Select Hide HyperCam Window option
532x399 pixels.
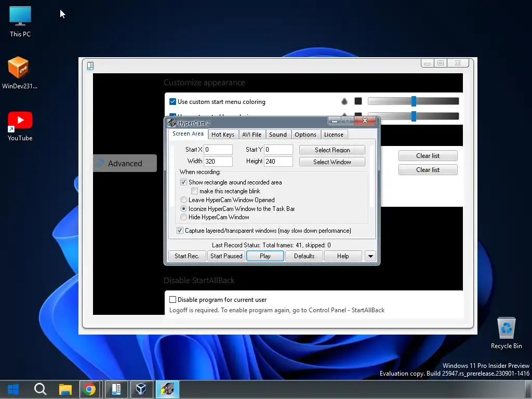(x=183, y=217)
